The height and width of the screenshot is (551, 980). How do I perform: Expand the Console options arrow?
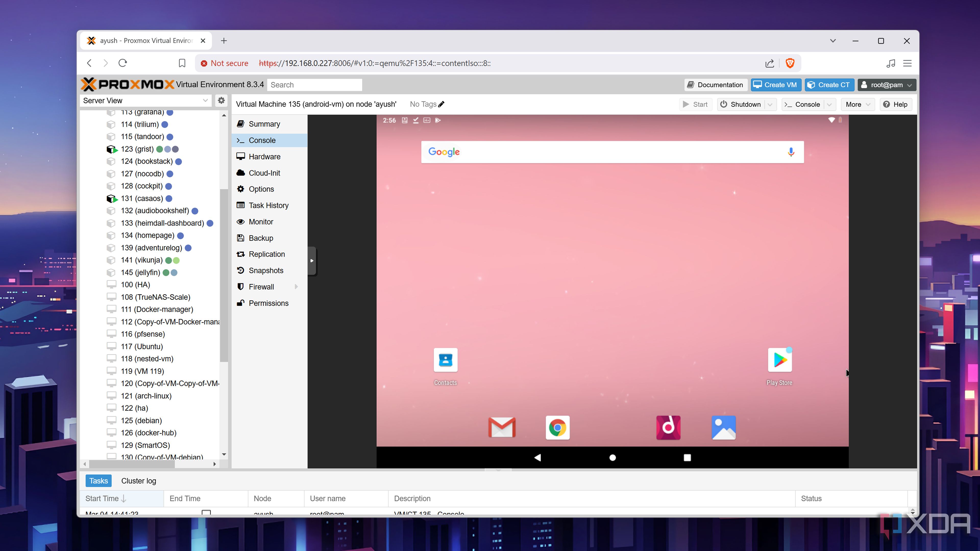click(829, 104)
